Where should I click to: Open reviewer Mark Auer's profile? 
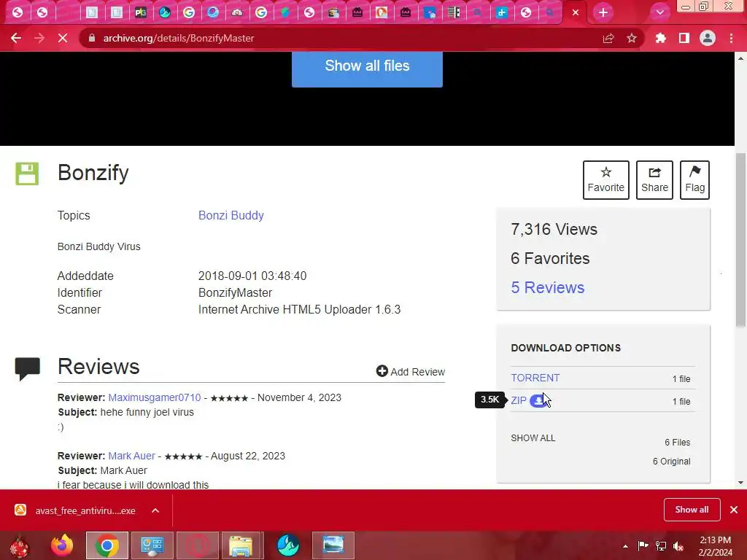click(131, 456)
